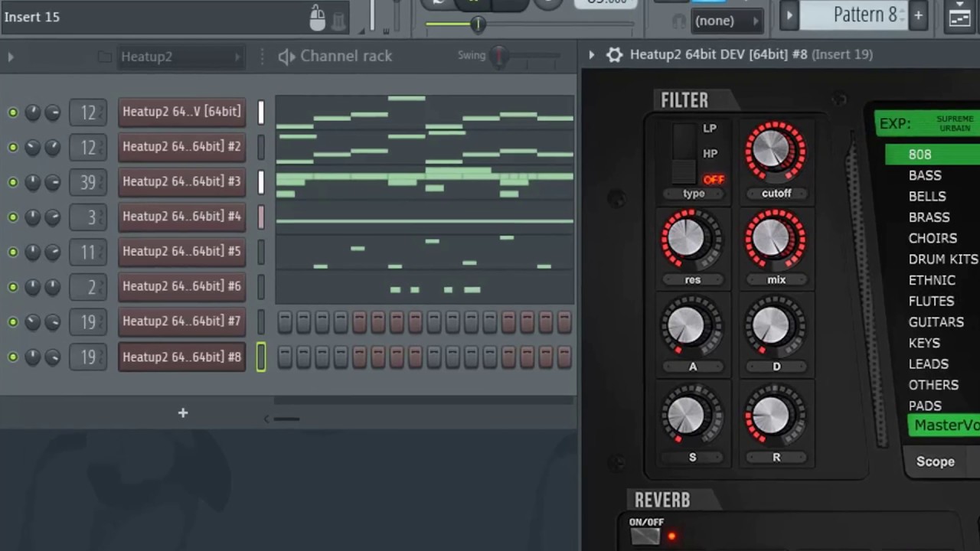Click the Heatup2 64..64bit] #6 channel button
This screenshot has height=551, width=980.
pos(182,286)
